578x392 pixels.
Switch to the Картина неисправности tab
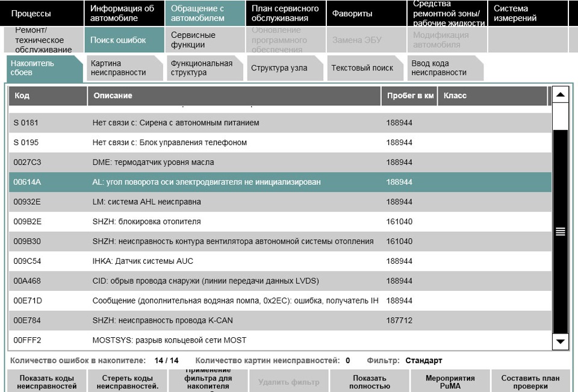coord(125,68)
